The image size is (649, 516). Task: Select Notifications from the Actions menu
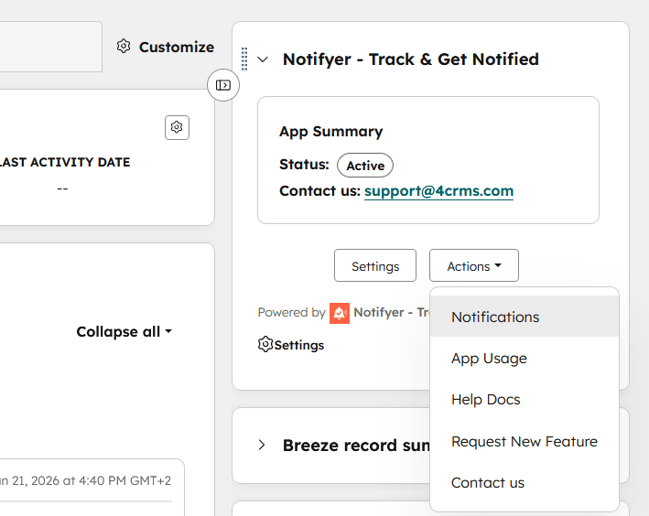point(495,317)
